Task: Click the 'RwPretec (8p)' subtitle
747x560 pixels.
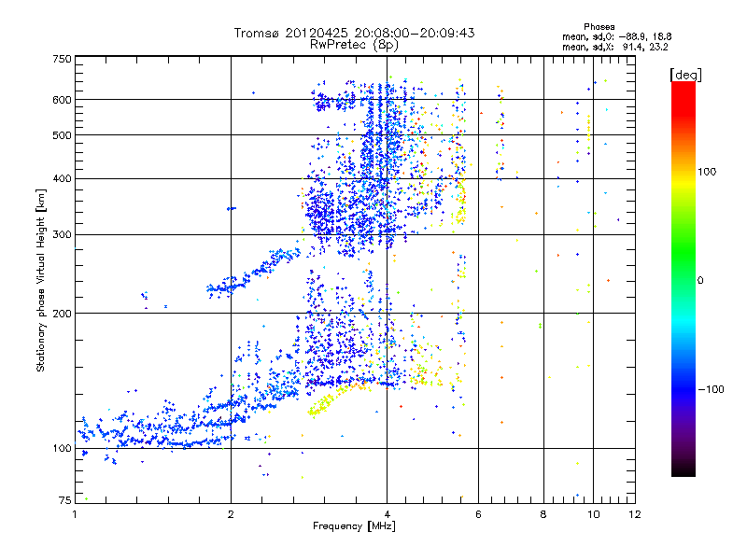Action: click(354, 45)
